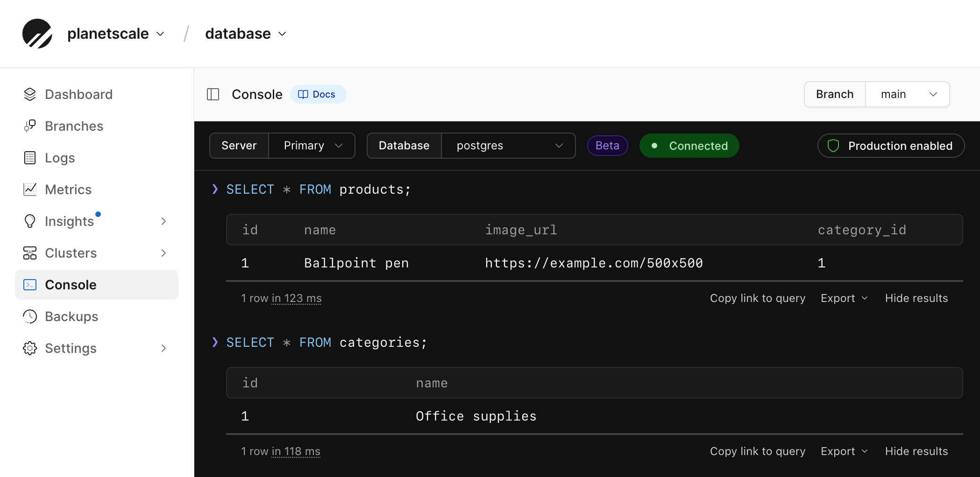
Task: Click the 'Ballpoint pen' cell
Action: pyautogui.click(x=356, y=263)
